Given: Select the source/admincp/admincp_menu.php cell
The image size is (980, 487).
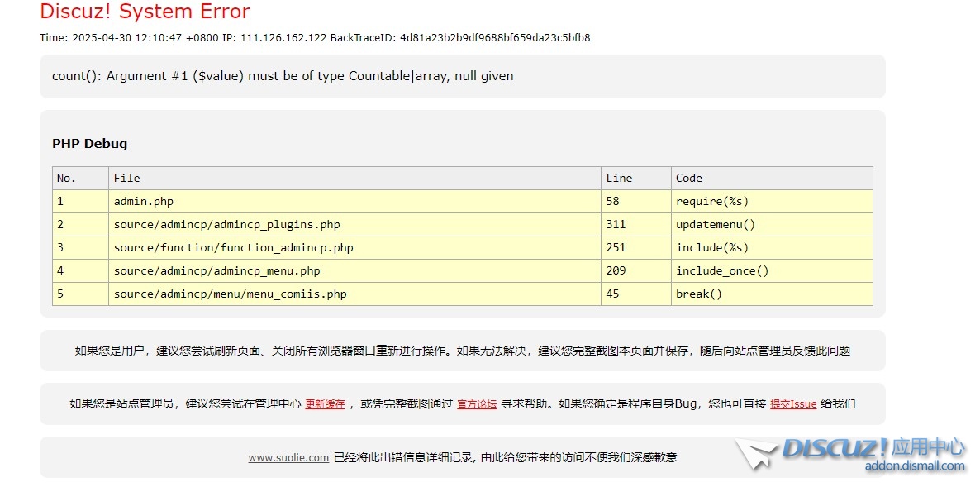Looking at the screenshot, I should (x=355, y=270).
